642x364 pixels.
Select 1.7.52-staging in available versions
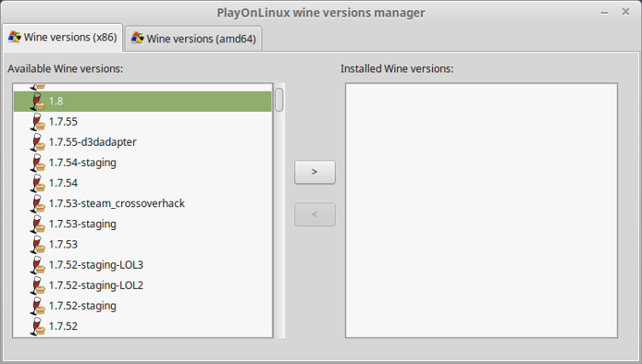(x=142, y=306)
